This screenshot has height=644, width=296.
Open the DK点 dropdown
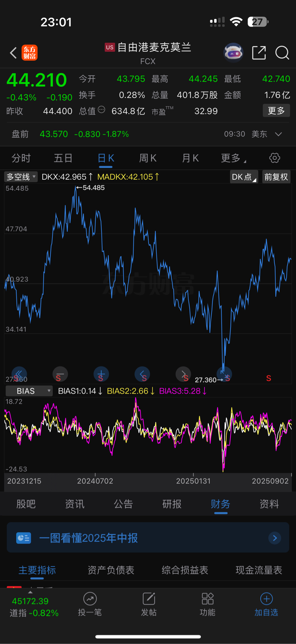244,177
